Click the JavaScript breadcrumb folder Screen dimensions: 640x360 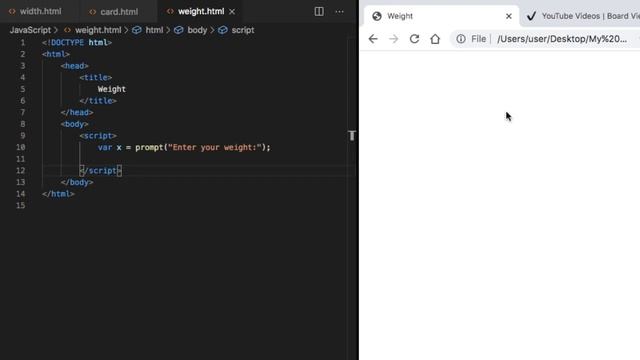[30, 30]
